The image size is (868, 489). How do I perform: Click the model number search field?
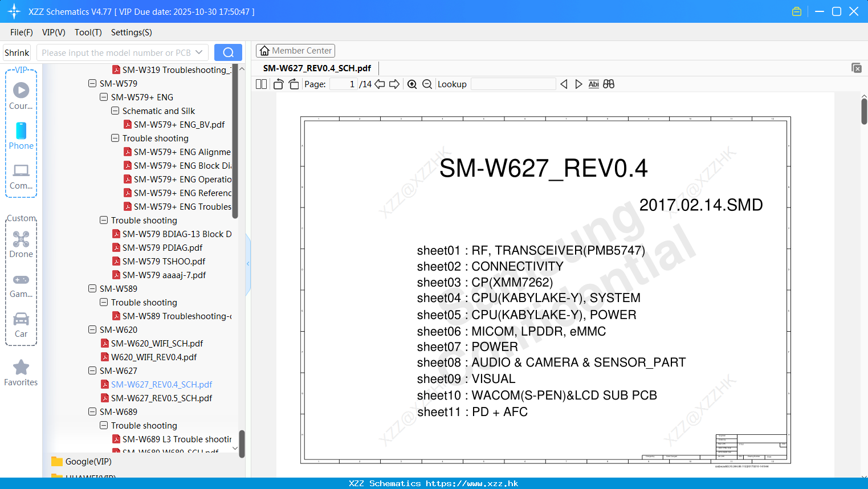tap(116, 52)
